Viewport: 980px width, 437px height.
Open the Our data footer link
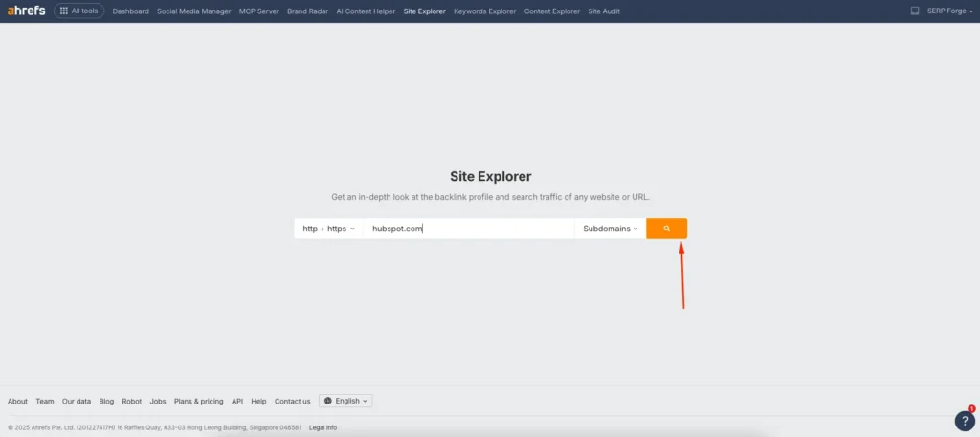(x=77, y=402)
